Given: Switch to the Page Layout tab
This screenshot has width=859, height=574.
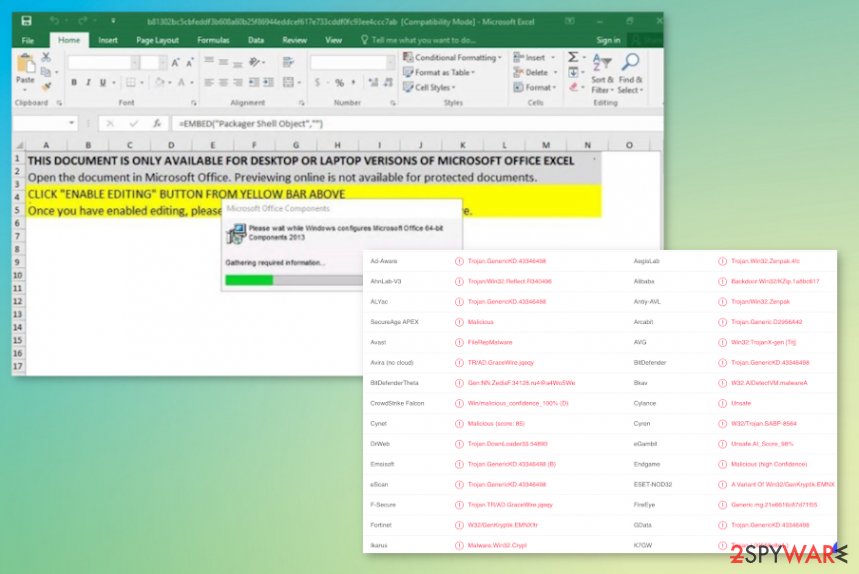Looking at the screenshot, I should 157,40.
